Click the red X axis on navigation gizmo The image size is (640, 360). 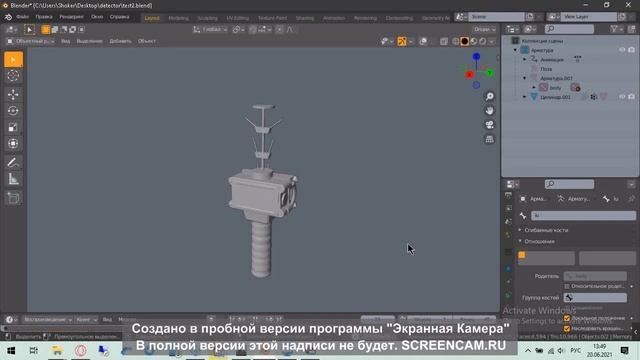469,75
